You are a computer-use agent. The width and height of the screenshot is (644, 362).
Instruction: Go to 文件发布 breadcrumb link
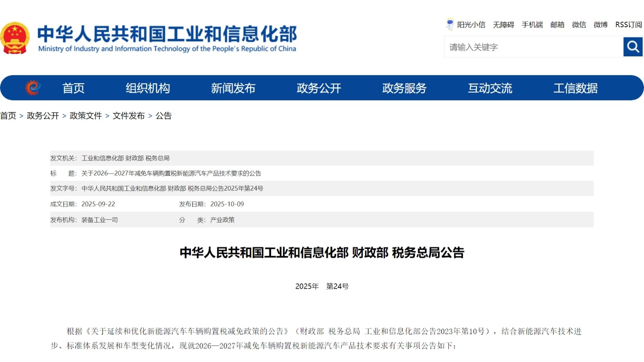pyautogui.click(x=128, y=116)
